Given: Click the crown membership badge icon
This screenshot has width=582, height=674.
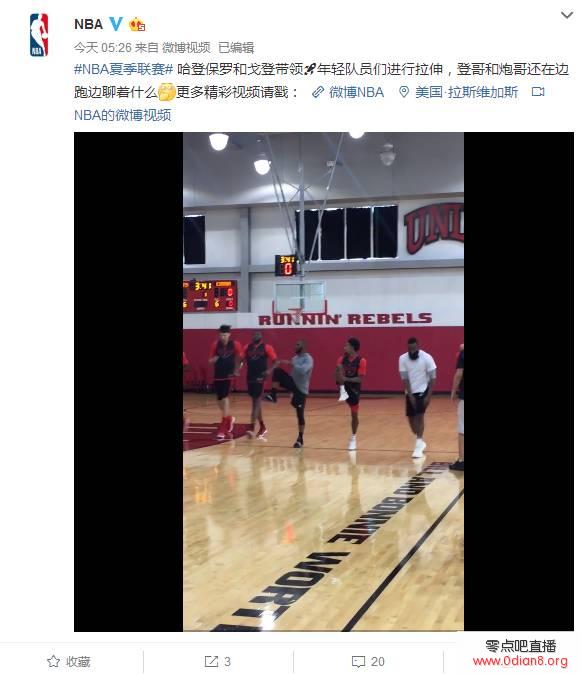Looking at the screenshot, I should click(x=137, y=24).
